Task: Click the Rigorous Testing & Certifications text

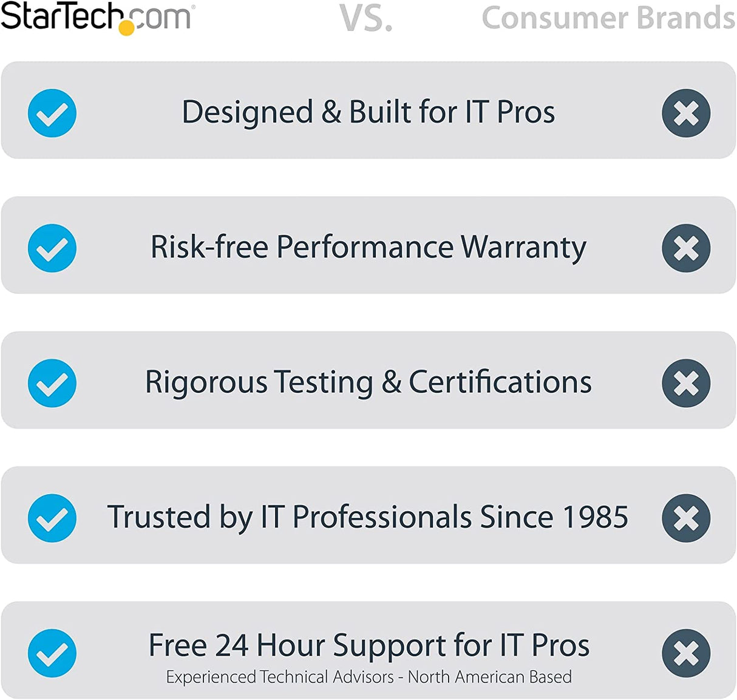Action: point(368,382)
